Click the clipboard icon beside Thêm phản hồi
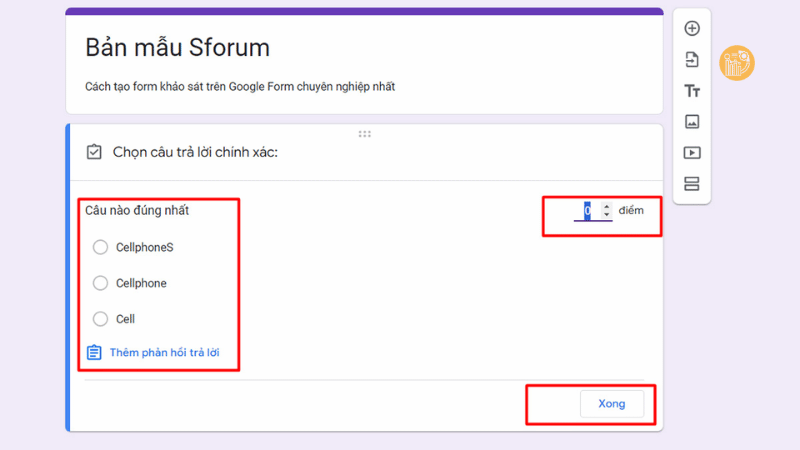The image size is (800, 450). pyautogui.click(x=94, y=353)
